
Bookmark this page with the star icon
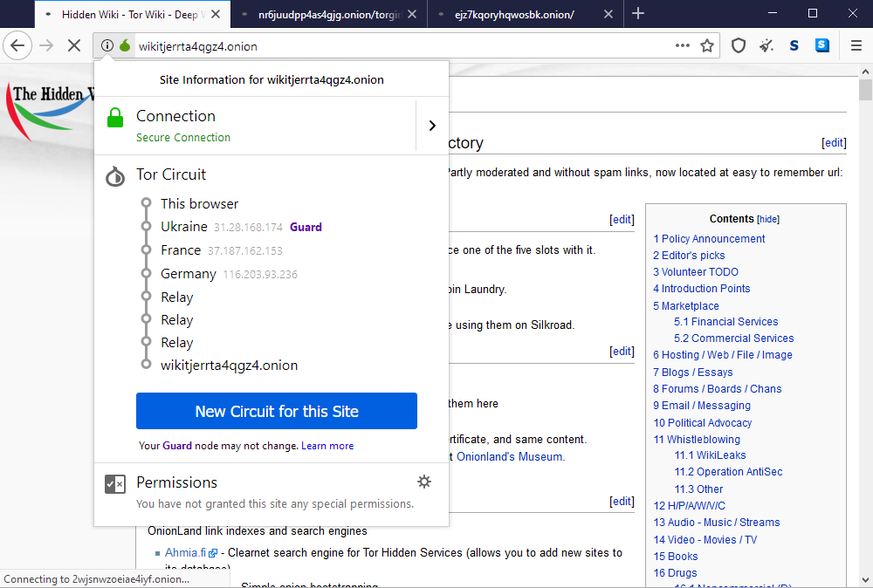pos(707,45)
